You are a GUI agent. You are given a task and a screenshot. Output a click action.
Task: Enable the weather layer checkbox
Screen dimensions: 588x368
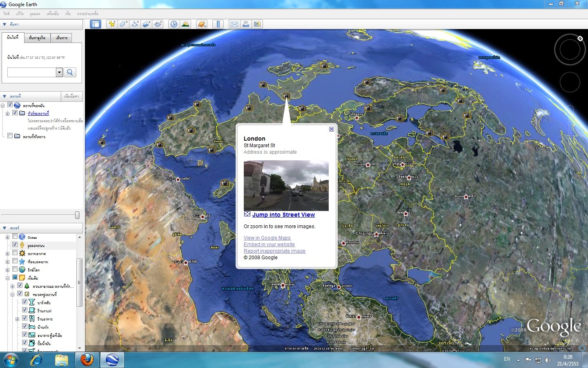(x=15, y=253)
